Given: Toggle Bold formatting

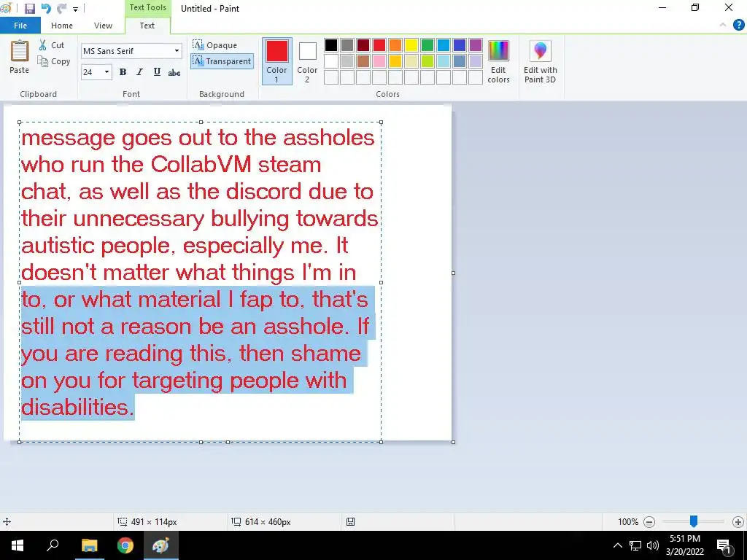Looking at the screenshot, I should (123, 72).
